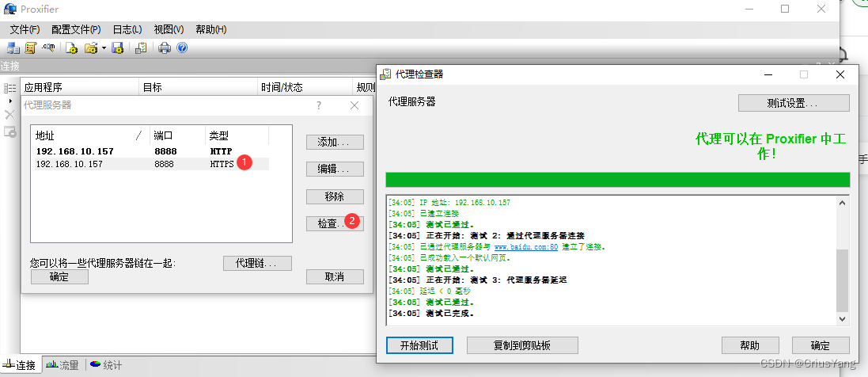
Task: Click the 检查... button
Action: 335,223
